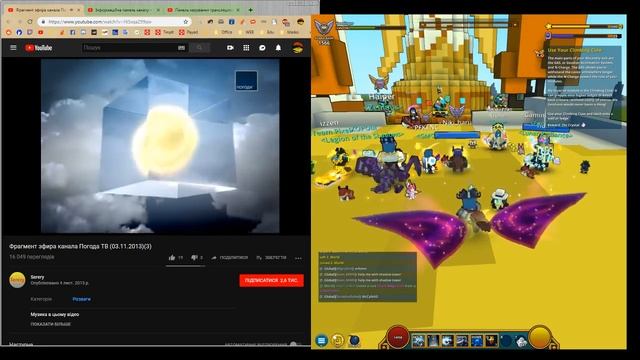640x360 pixels.
Task: Click the white gear-shaped hotbar item
Action: (x=521, y=341)
